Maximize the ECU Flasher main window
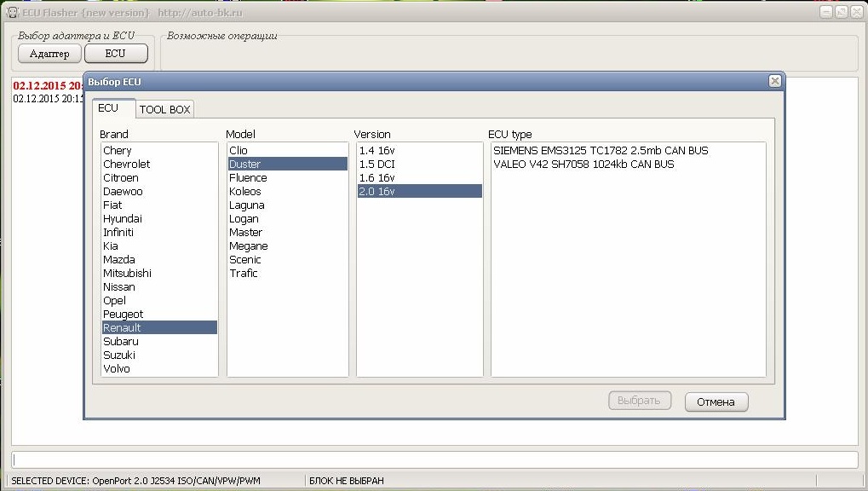 [842, 12]
